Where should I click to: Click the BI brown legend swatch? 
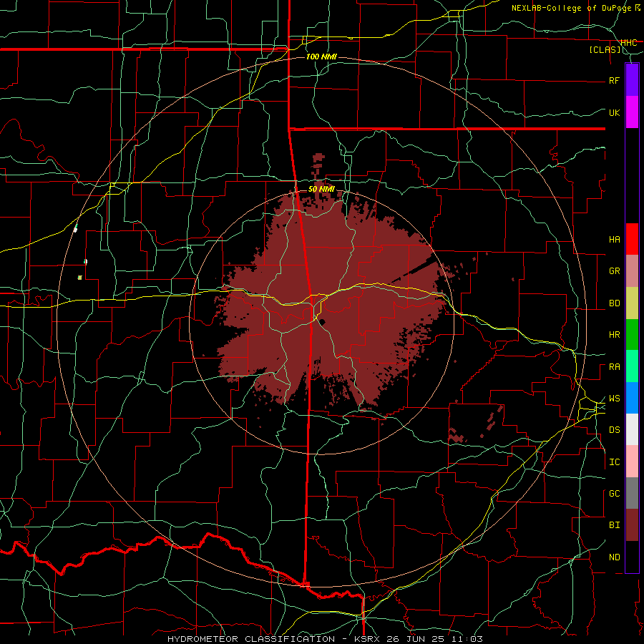[632, 525]
